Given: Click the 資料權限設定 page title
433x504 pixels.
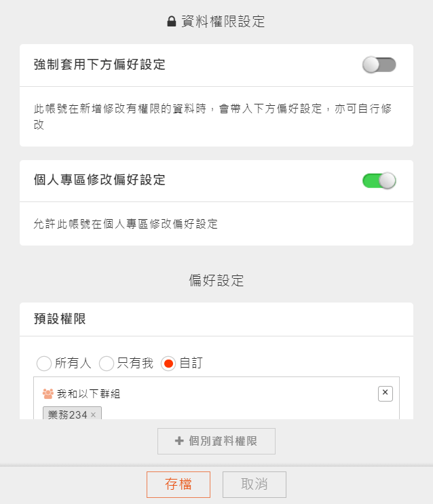Looking at the screenshot, I should (x=223, y=22).
